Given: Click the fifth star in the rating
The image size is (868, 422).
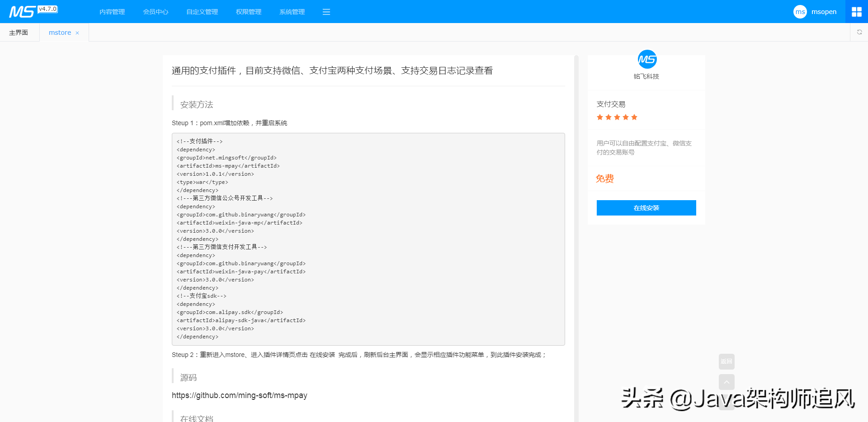Looking at the screenshot, I should click(635, 117).
